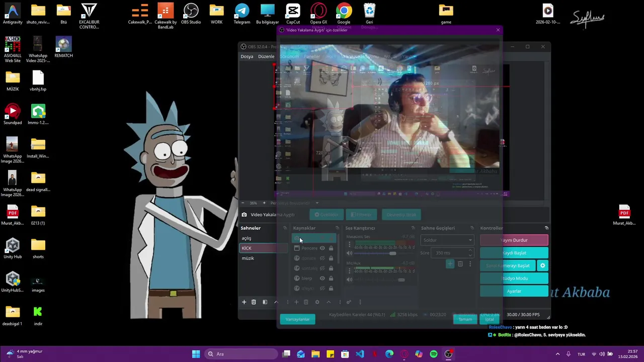Show hidden system tray icons chevron

coord(557,354)
